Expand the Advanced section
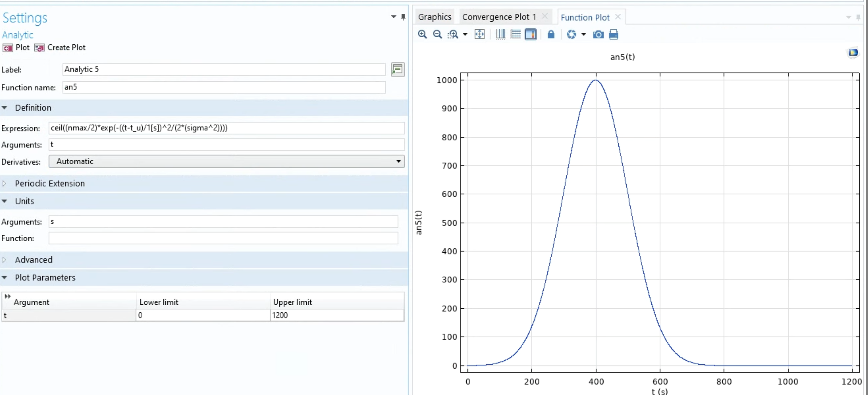Viewport: 868px width, 395px height. [33, 260]
